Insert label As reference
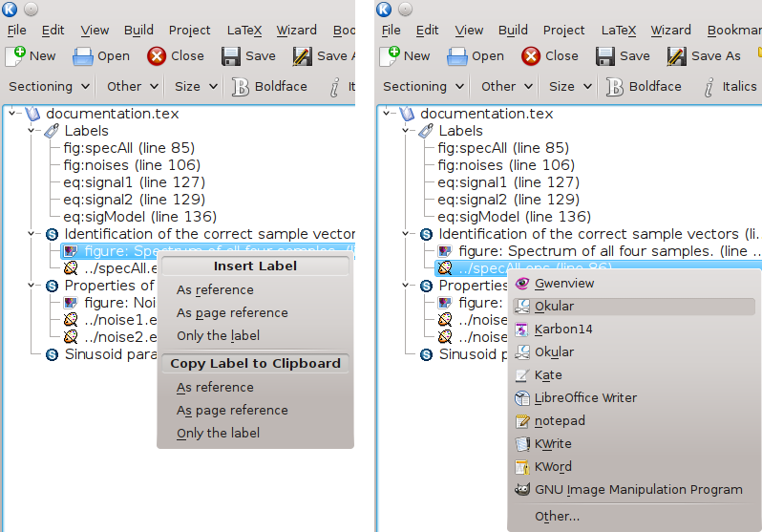762x532 pixels. pos(255,289)
